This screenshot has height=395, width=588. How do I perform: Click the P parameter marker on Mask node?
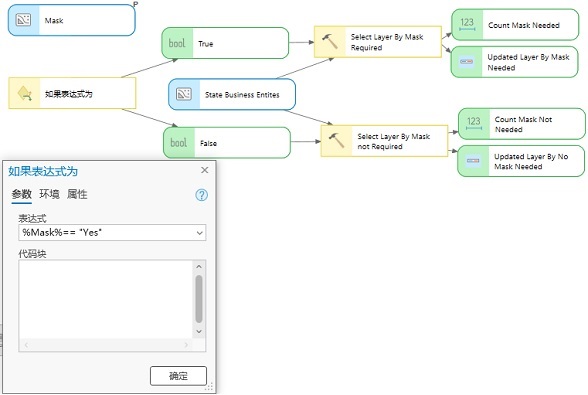point(136,4)
